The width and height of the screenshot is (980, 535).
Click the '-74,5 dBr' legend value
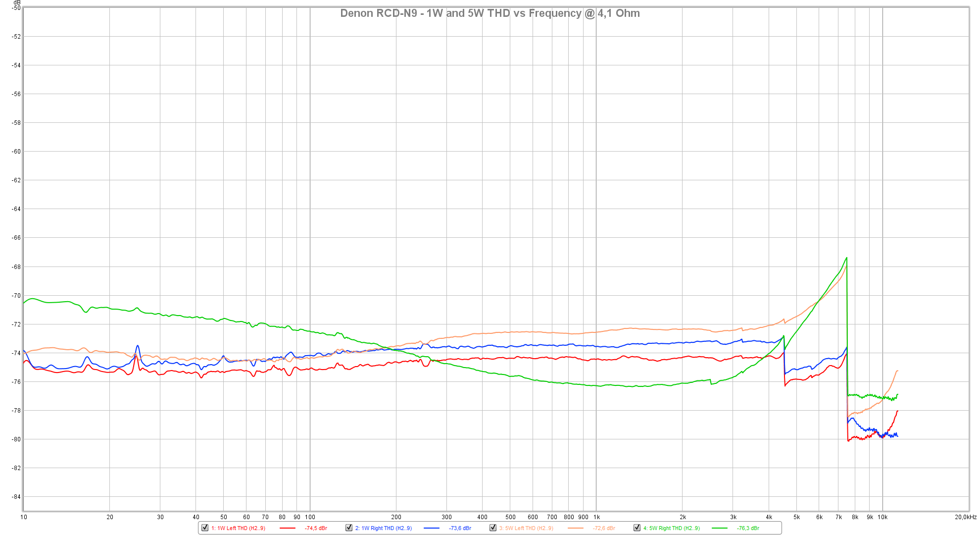click(x=316, y=528)
